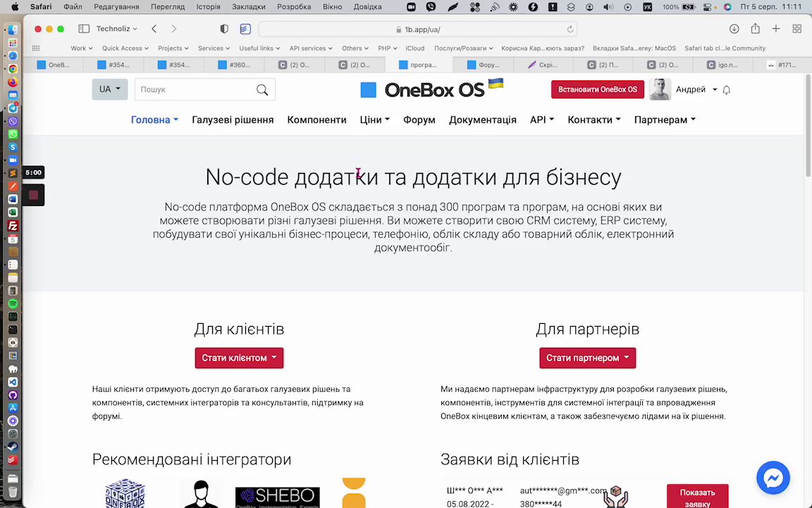The image size is (812, 508).
Task: Go forward with the forward arrow
Action: (x=174, y=29)
